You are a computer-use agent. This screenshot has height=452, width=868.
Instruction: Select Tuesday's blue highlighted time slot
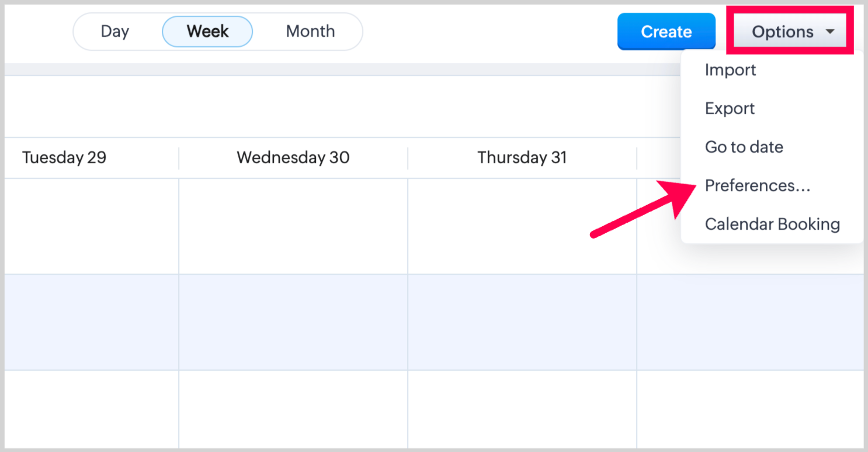coord(92,322)
